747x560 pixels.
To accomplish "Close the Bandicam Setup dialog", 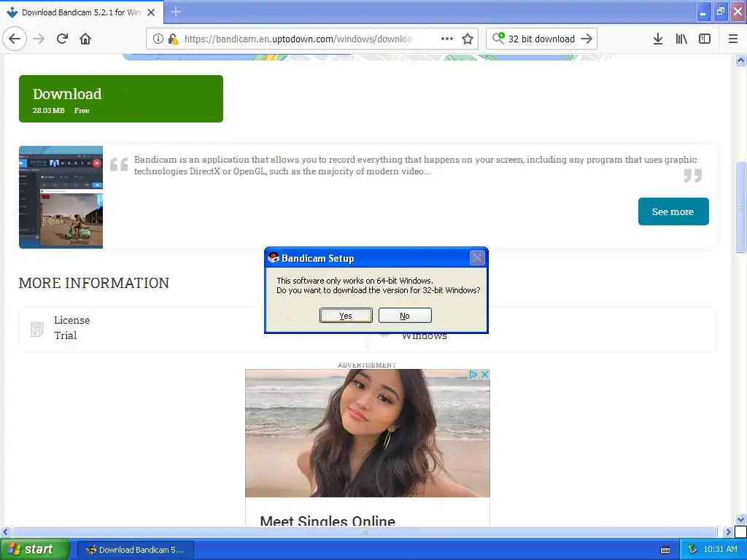I will click(477, 258).
